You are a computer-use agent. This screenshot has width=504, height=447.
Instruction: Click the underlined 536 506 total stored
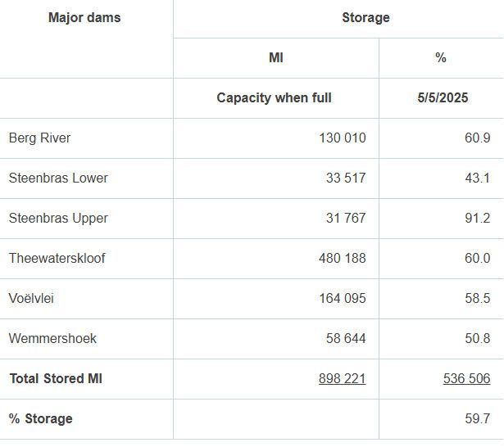pos(466,378)
